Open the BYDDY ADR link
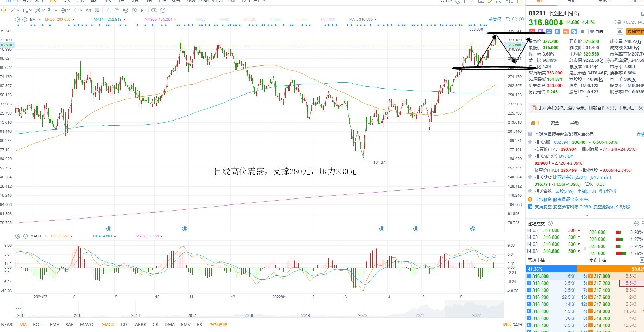644x332 pixels. (x=566, y=156)
